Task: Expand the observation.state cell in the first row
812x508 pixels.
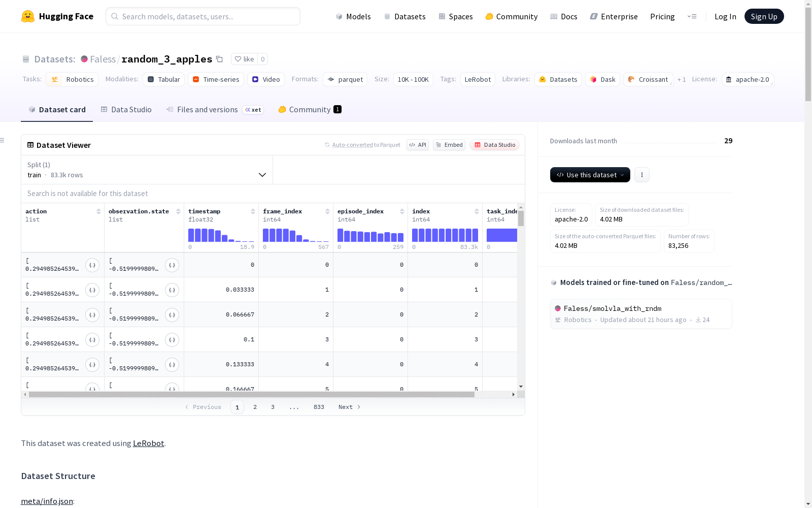Action: [172, 265]
